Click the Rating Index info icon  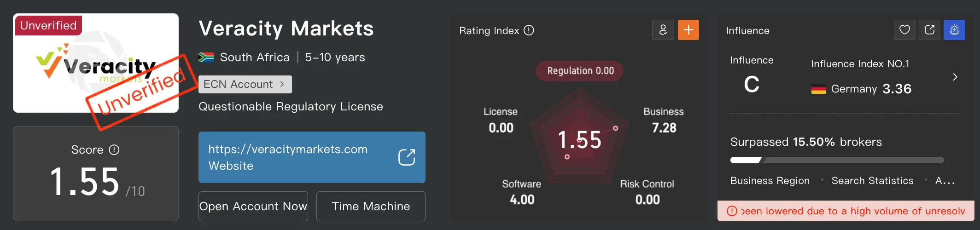click(x=529, y=30)
